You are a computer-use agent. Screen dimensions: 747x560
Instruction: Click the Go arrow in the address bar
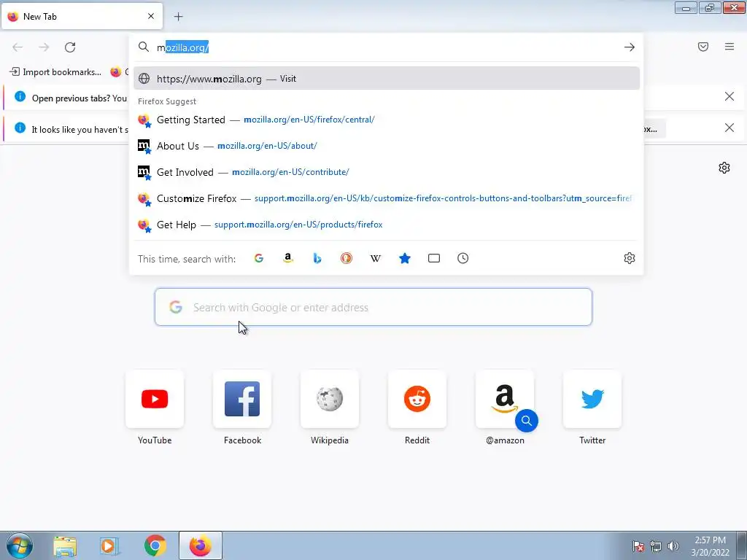tap(630, 47)
